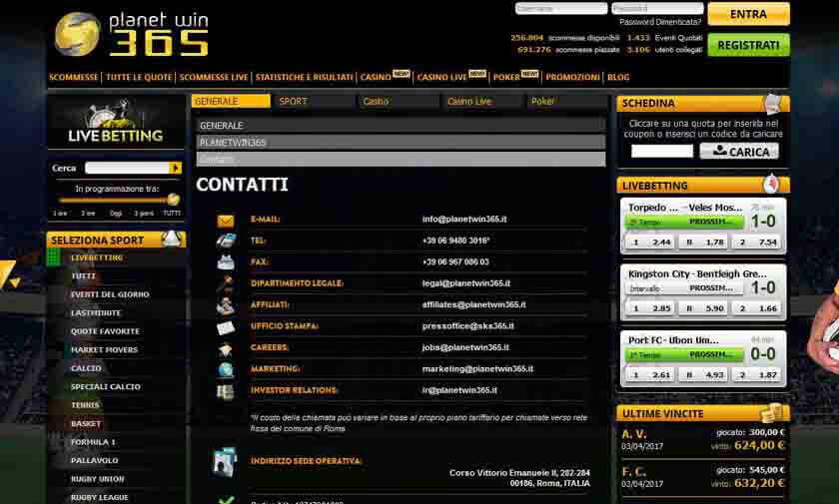Click the soccer ball icon in Seleziona Sport
Viewport: 839px width, 504px height.
pos(172,239)
